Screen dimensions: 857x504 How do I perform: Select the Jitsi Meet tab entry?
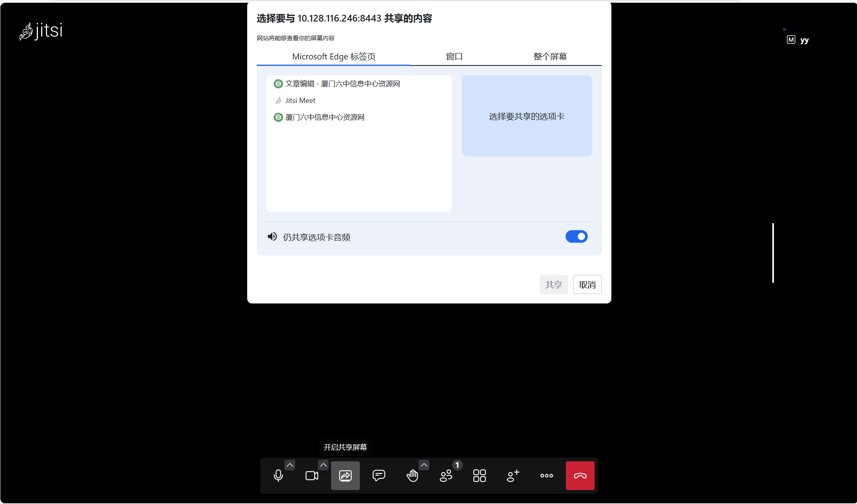coord(300,101)
